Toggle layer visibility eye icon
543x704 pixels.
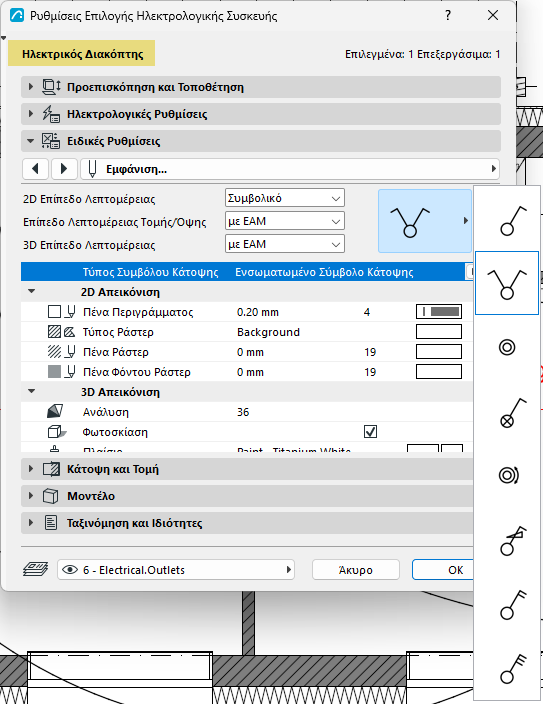point(70,570)
